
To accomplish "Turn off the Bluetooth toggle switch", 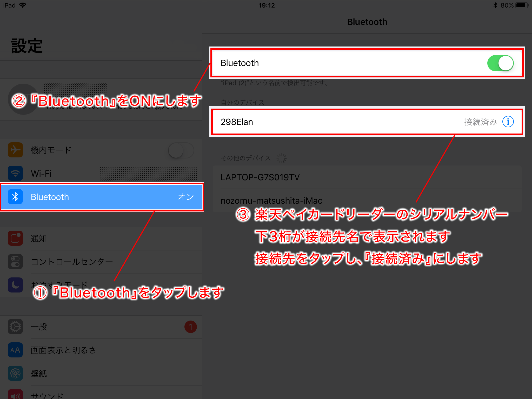I will click(500, 63).
